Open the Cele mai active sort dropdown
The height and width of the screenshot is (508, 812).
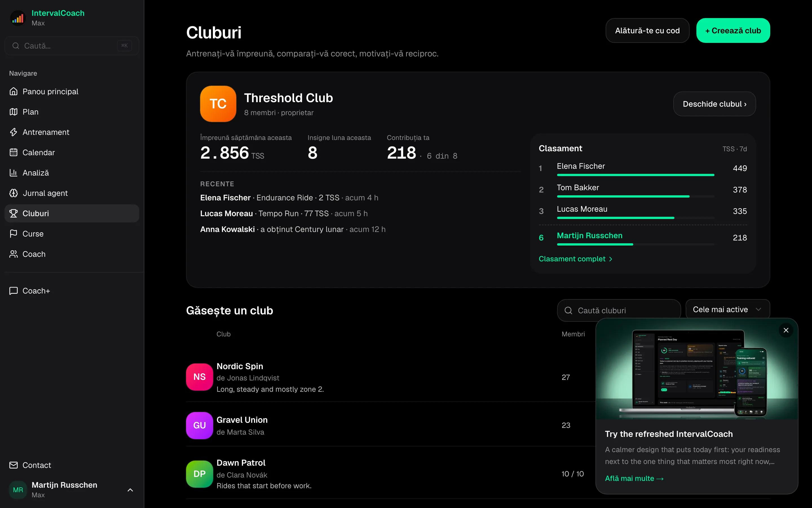pos(727,309)
